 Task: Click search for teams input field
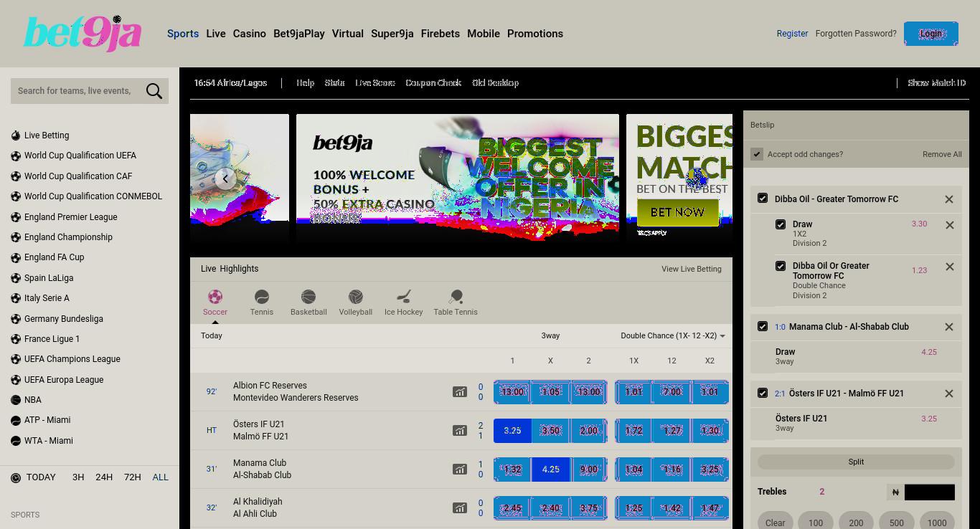coord(76,91)
